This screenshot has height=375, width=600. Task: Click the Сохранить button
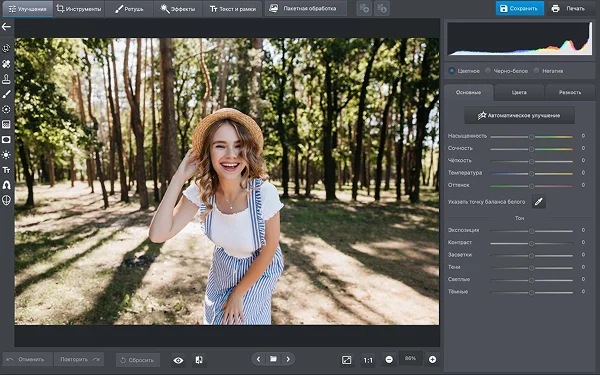coord(520,8)
